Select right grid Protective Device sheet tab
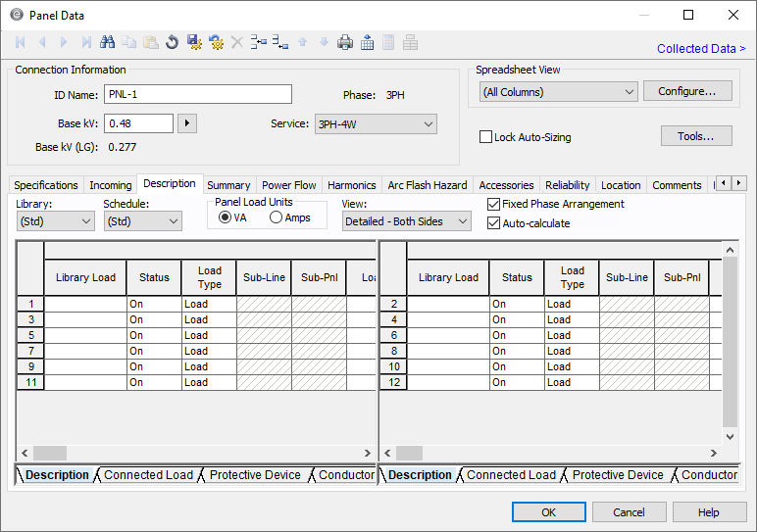Viewport: 757px width, 532px height. (618, 475)
